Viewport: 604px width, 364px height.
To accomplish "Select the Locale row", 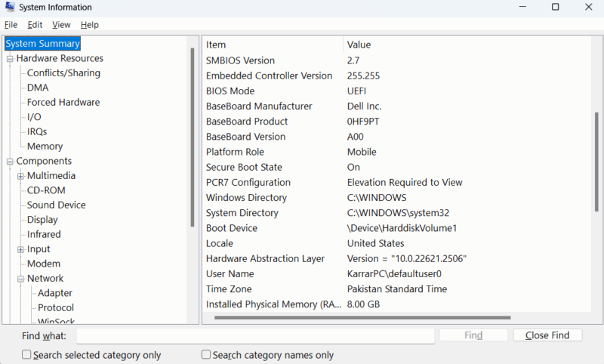I will pyautogui.click(x=397, y=243).
